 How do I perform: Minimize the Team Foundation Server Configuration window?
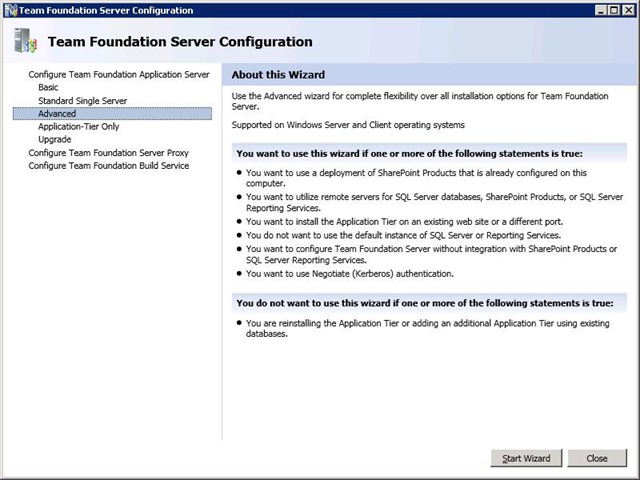pyautogui.click(x=600, y=10)
